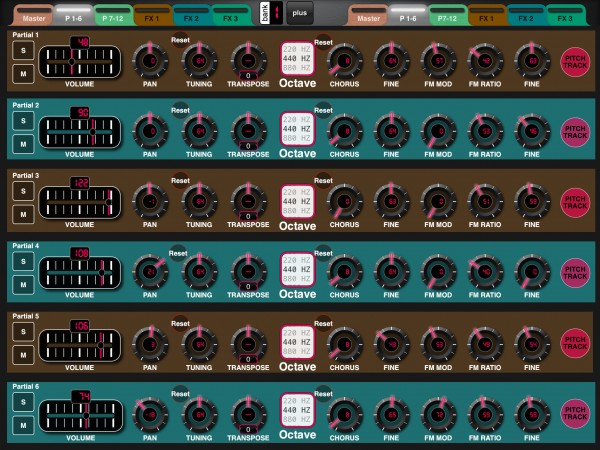Open the Partial 6 Octave selector
600x450 pixels.
pos(297,410)
